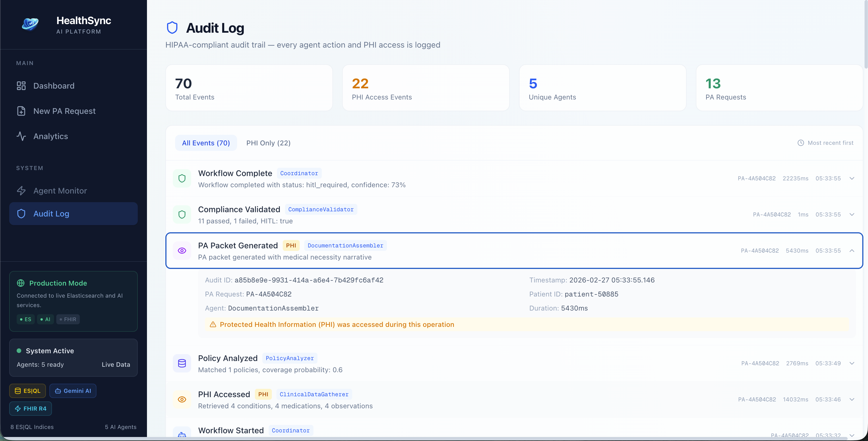The height and width of the screenshot is (441, 868).
Task: Click the Analytics pulse icon in sidebar
Action: pos(21,136)
